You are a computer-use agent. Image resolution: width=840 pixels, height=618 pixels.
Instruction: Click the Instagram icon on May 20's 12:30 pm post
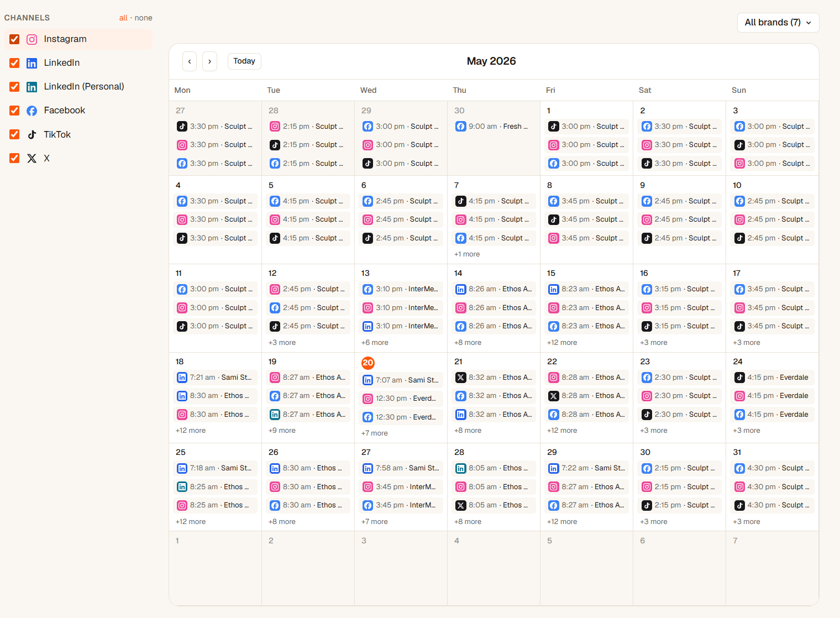[368, 399]
